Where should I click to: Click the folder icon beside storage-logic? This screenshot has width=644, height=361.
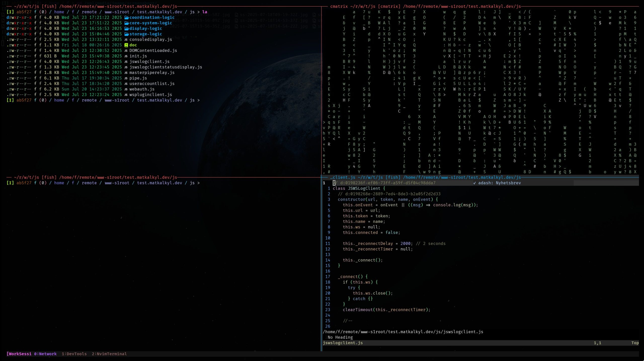(x=127, y=34)
